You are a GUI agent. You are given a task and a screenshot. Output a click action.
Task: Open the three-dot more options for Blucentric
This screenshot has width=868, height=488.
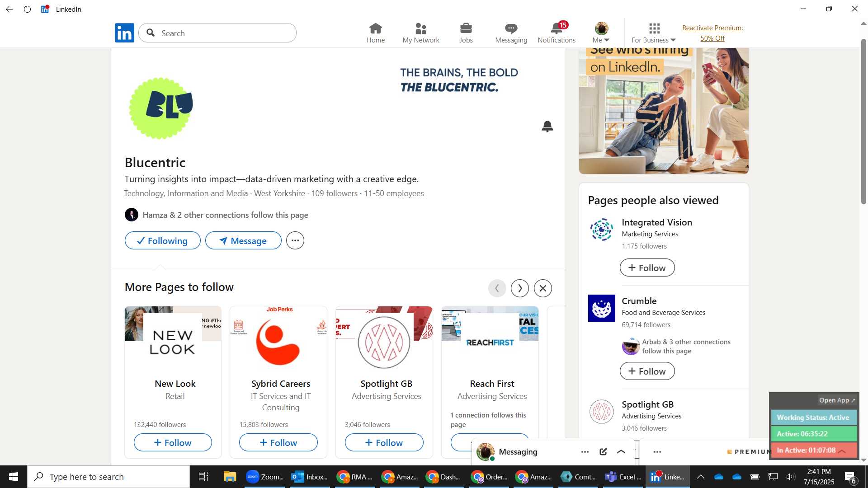295,240
